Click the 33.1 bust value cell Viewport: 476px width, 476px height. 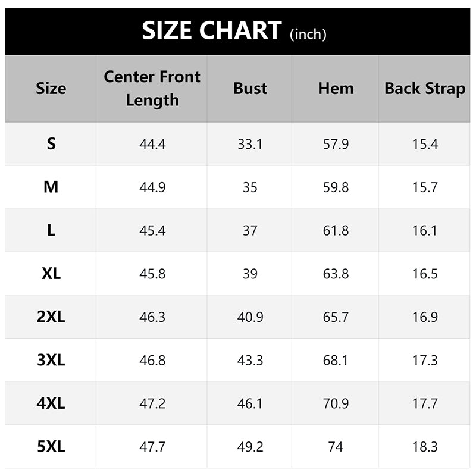[250, 144]
